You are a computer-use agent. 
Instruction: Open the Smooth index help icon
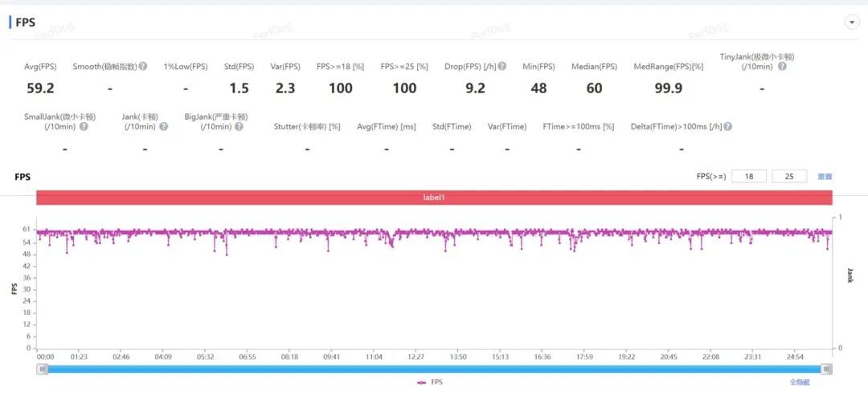(x=143, y=67)
